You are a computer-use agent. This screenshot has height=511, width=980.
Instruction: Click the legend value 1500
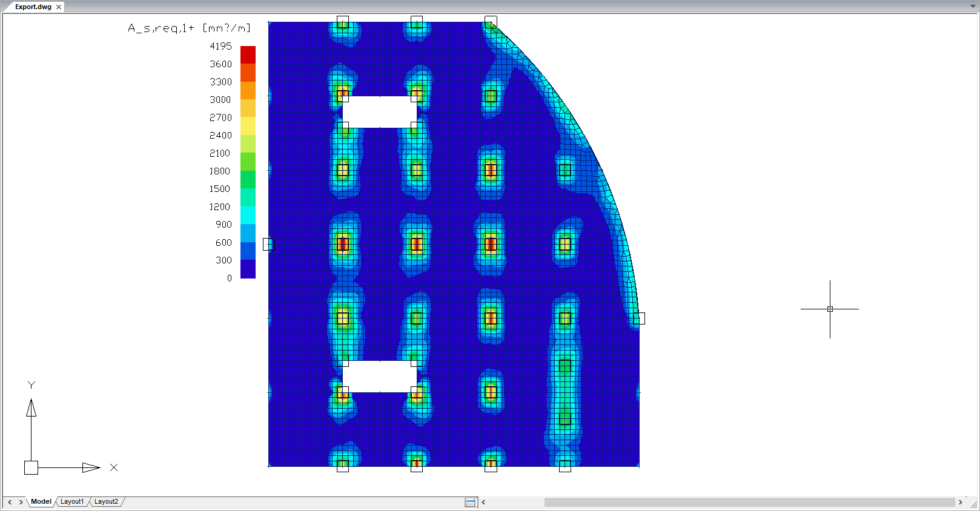tap(220, 189)
